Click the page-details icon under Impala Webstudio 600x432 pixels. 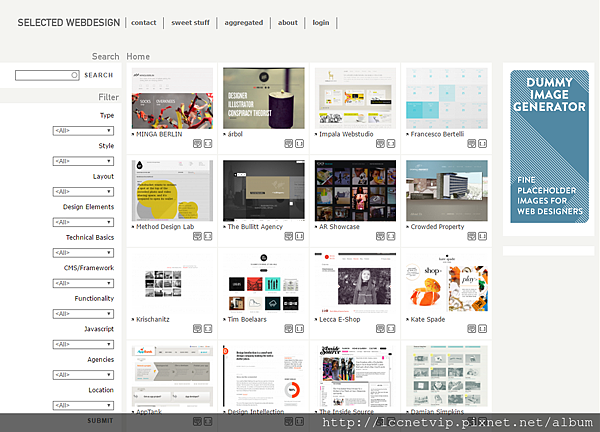click(380, 143)
